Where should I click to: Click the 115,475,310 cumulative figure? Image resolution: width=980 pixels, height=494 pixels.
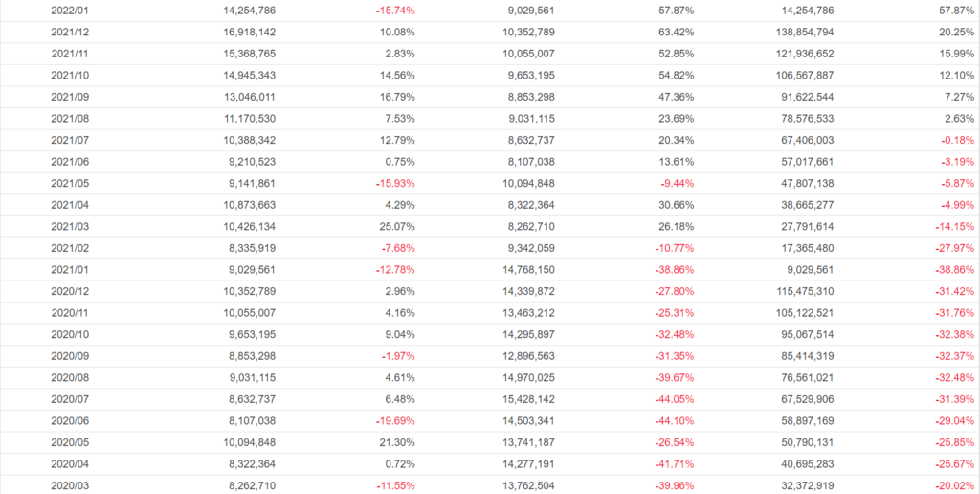pyautogui.click(x=793, y=291)
